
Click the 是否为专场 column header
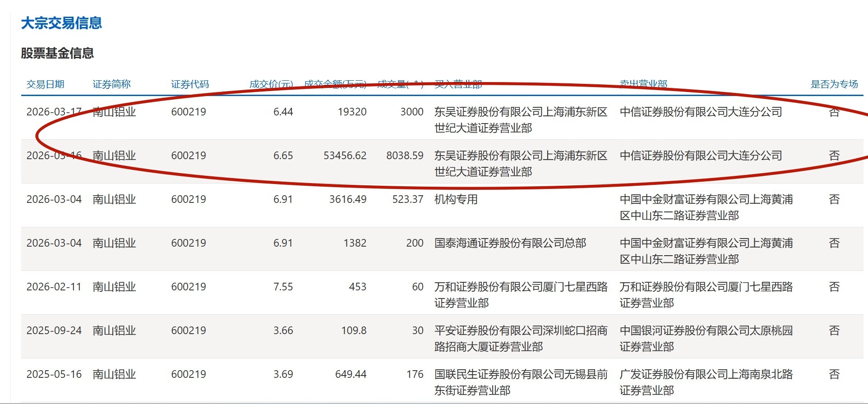tap(834, 84)
